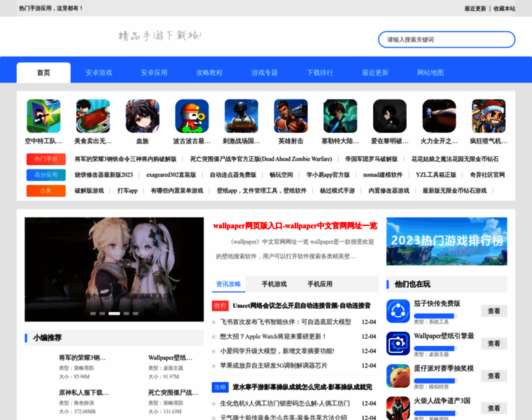The image size is (532, 420).
Task: Open 死亡突围僵尸战 recommended item
Action: (x=173, y=393)
